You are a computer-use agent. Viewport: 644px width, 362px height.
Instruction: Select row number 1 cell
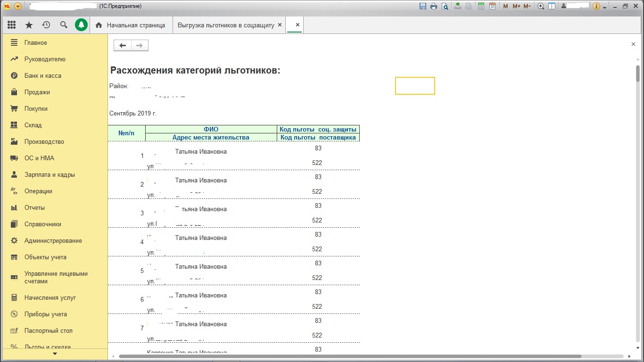click(126, 156)
